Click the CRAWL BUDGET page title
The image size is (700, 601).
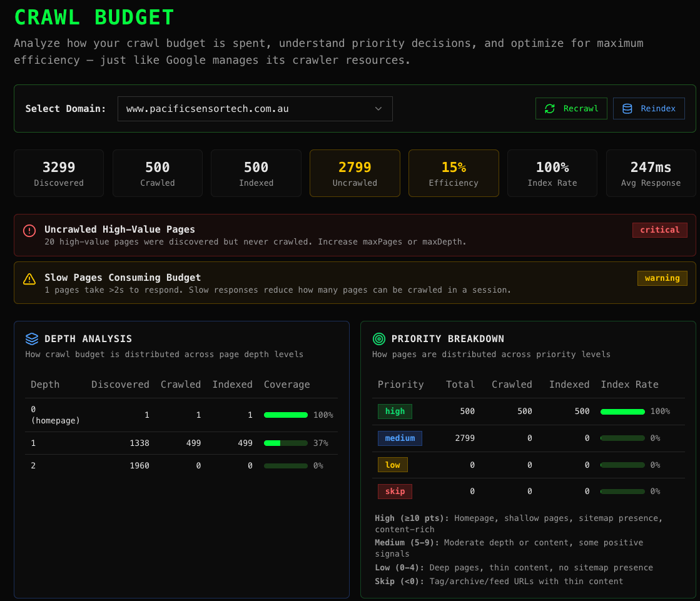pos(94,18)
